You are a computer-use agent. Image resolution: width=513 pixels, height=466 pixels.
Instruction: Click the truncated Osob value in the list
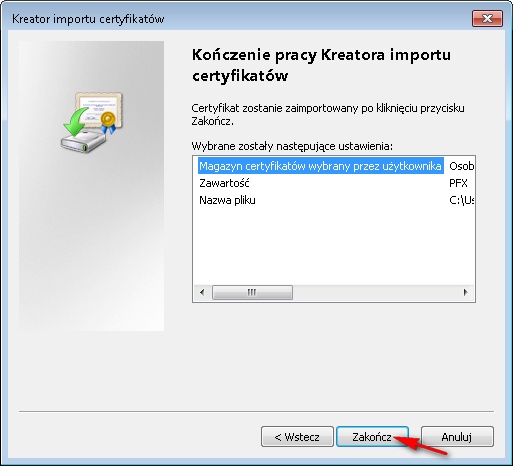[x=462, y=166]
